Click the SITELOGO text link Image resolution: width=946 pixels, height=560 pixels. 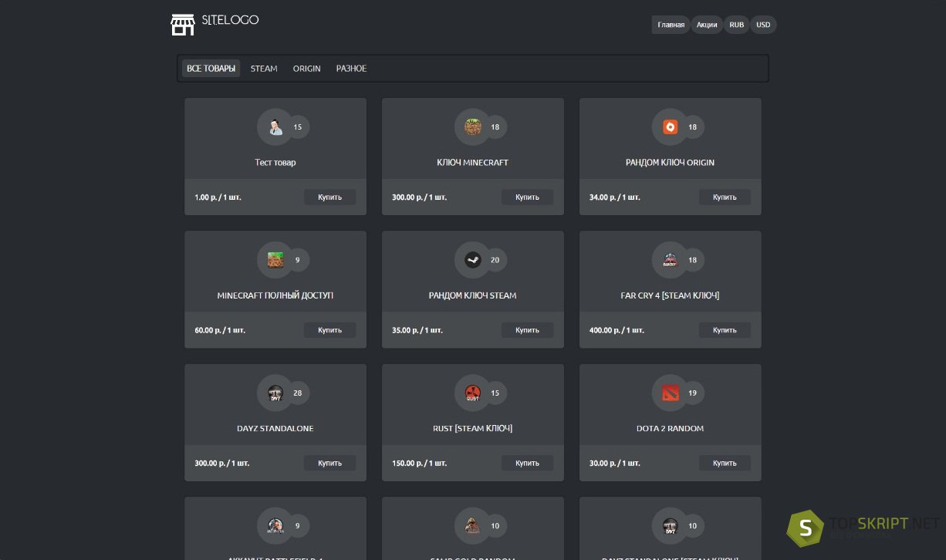click(230, 20)
